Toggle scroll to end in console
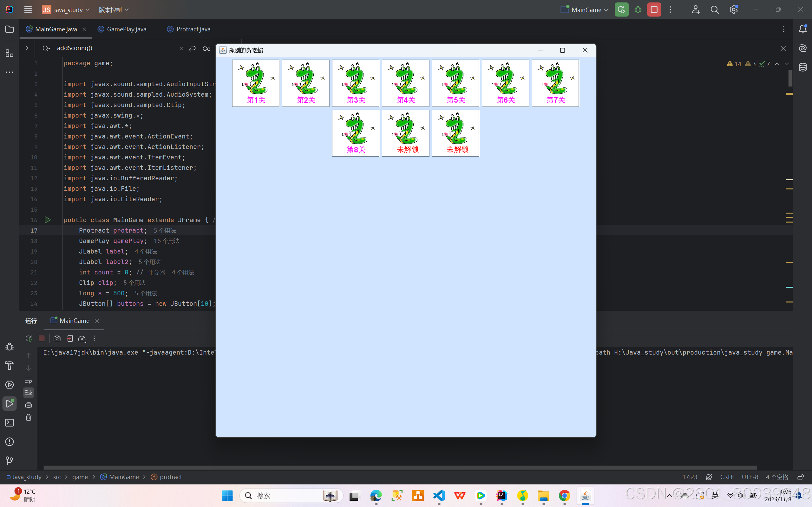The height and width of the screenshot is (507, 812). tap(29, 392)
